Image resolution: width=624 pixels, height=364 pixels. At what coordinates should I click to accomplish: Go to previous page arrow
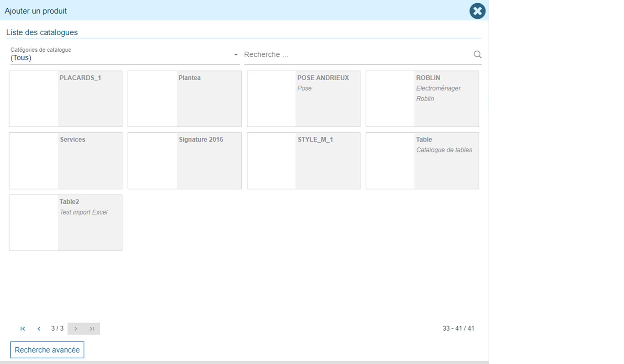coord(39,329)
